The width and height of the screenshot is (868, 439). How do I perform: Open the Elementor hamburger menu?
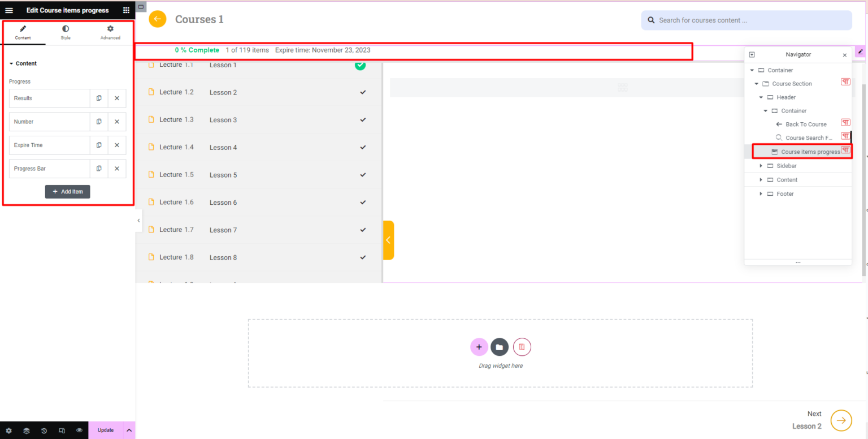8,10
